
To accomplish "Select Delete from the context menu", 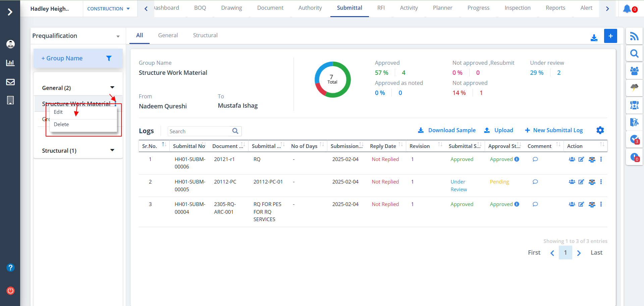I will tap(61, 124).
